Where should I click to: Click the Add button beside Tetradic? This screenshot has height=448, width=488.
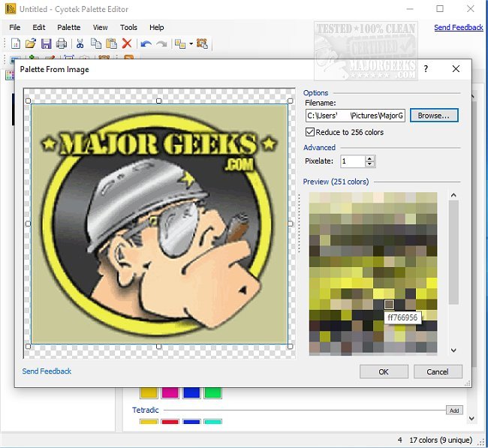click(x=453, y=410)
